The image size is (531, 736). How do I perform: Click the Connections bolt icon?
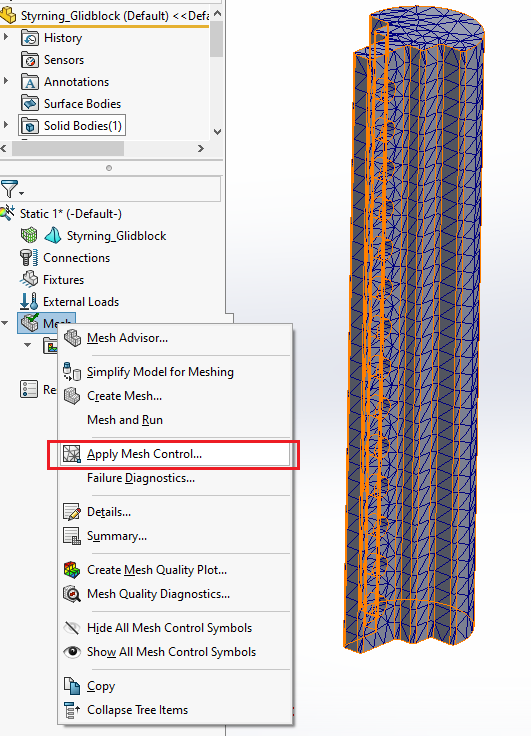point(29,258)
